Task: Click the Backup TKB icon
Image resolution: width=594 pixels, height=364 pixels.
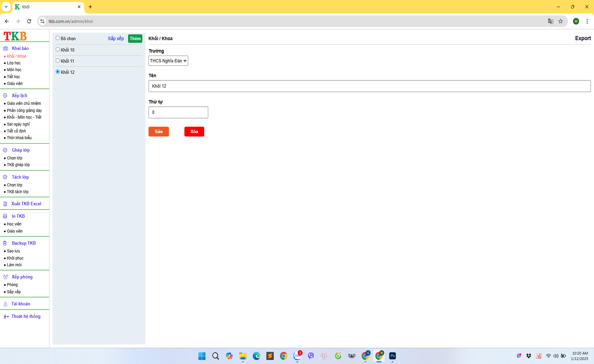Action: pos(5,243)
